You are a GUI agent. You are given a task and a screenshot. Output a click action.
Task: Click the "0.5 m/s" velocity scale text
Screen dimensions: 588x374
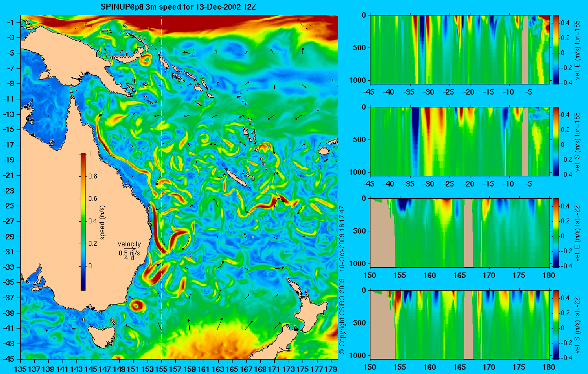(129, 253)
